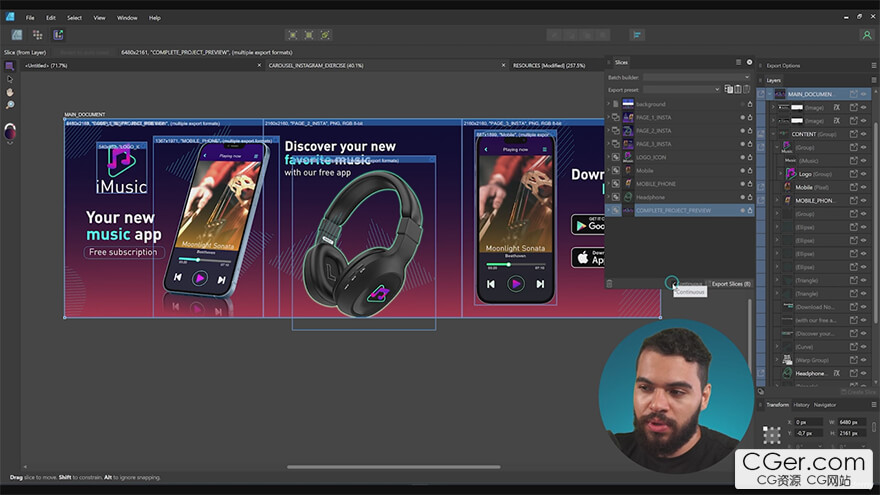The height and width of the screenshot is (495, 880).
Task: Click the color swatch under tools
Action: pos(10,131)
